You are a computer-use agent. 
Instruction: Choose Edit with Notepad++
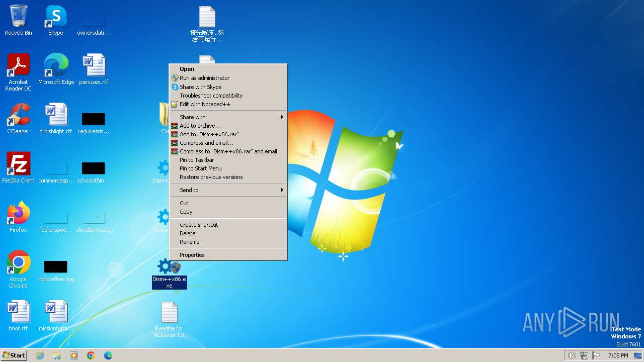(x=228, y=104)
